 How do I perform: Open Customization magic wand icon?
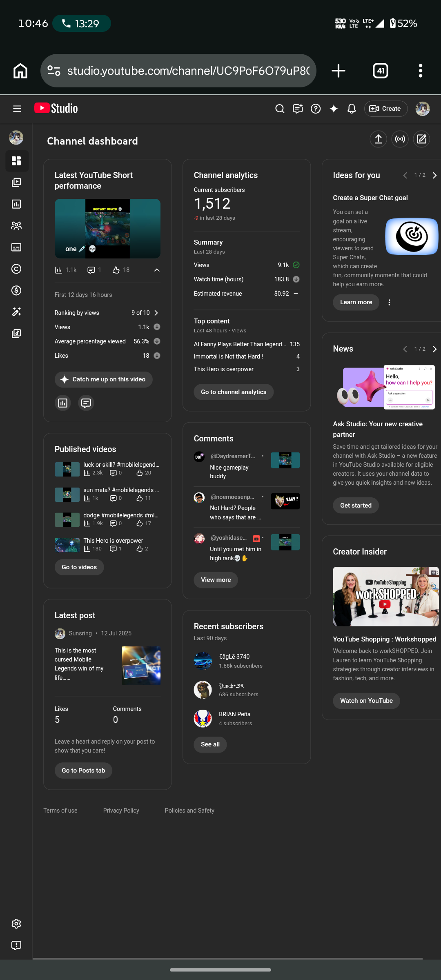point(16,312)
